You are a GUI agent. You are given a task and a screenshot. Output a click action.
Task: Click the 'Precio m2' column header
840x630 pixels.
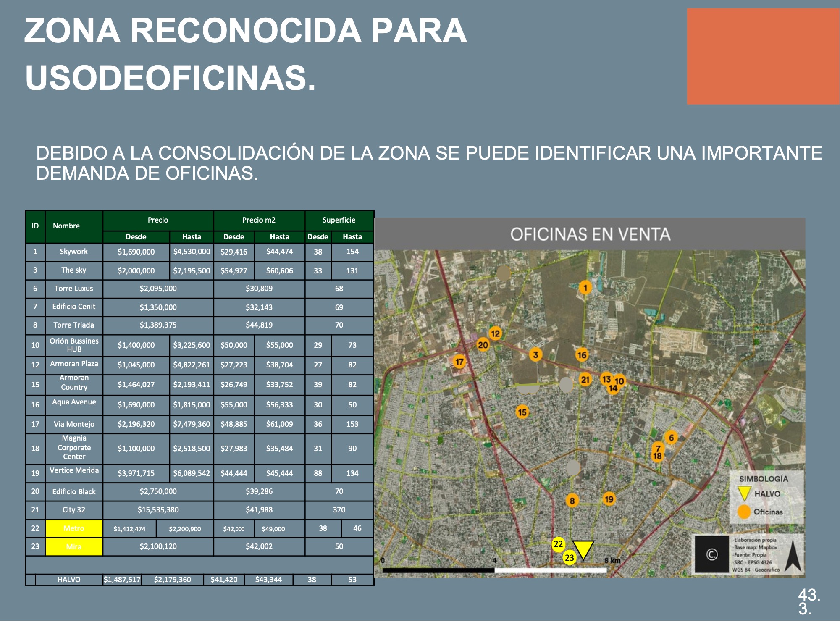point(259,220)
